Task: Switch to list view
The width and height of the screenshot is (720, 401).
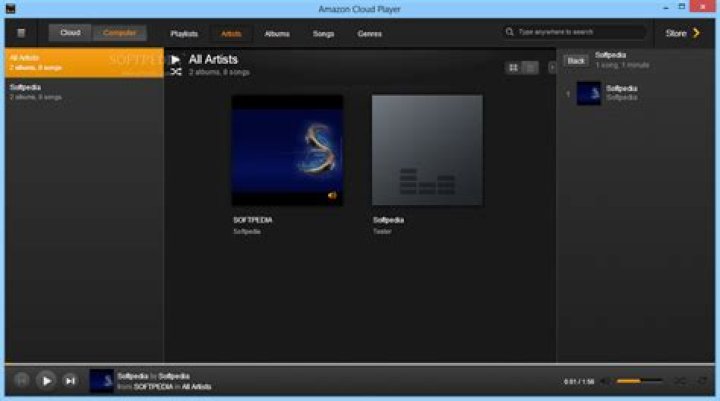Action: point(530,68)
